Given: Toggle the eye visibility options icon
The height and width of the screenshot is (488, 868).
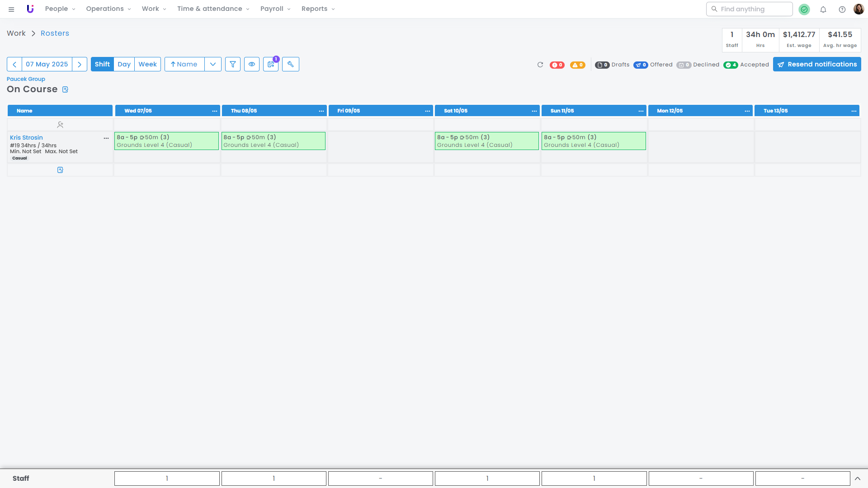Looking at the screenshot, I should click(x=252, y=64).
